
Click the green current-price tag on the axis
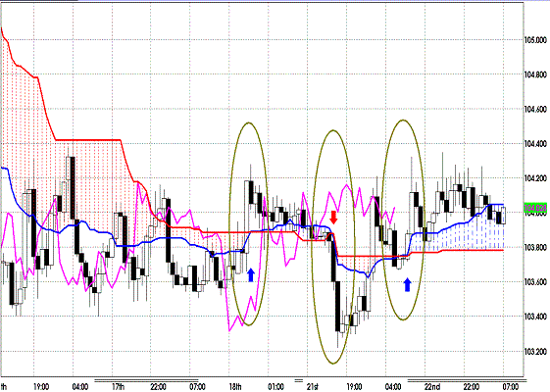(x=535, y=208)
